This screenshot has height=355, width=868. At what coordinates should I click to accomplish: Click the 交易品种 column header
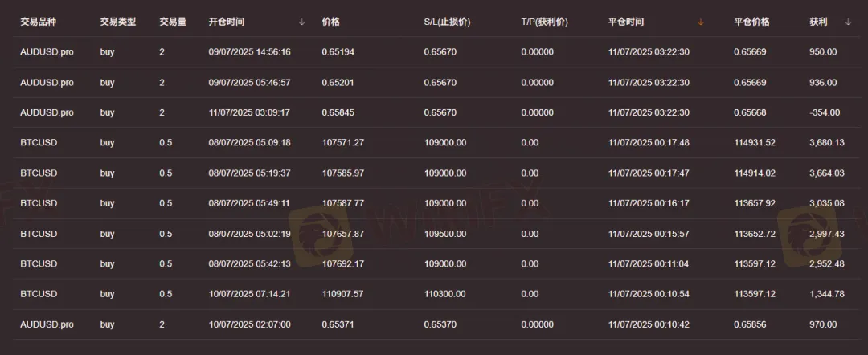coord(39,22)
